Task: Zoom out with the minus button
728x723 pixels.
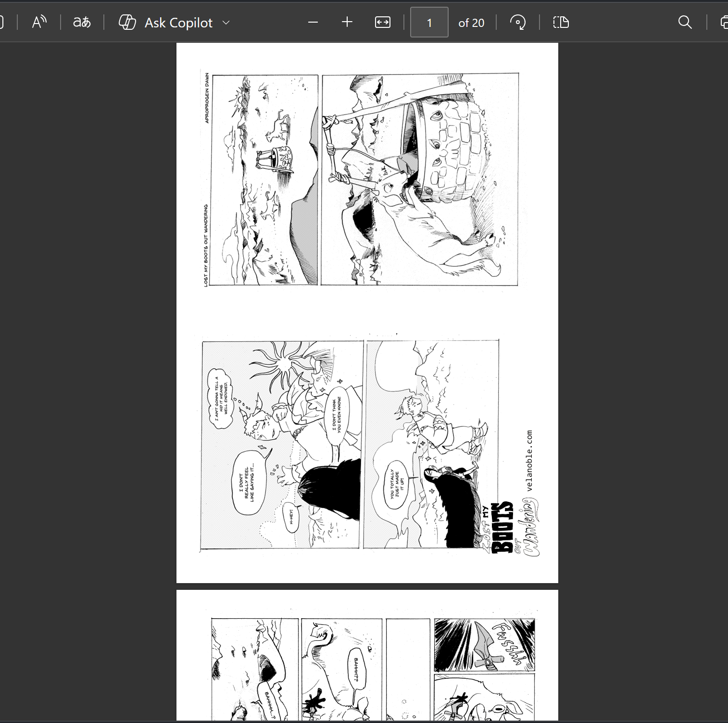Action: pos(313,22)
